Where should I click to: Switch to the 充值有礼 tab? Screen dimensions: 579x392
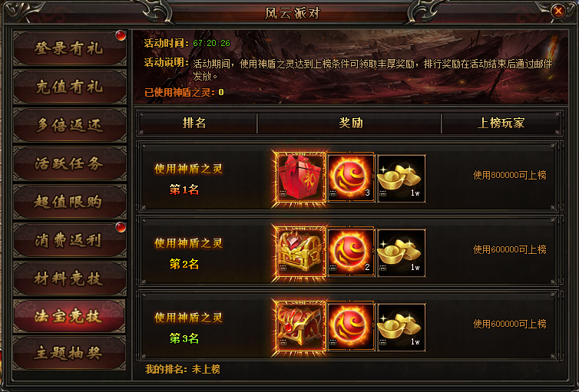click(70, 87)
